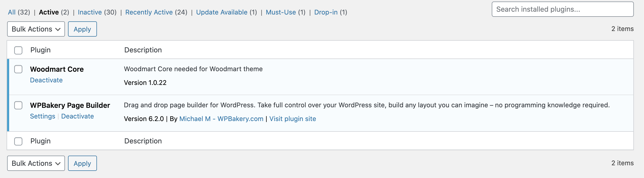Open the top Bulk Actions dropdown
Image resolution: width=644 pixels, height=178 pixels.
coord(36,29)
